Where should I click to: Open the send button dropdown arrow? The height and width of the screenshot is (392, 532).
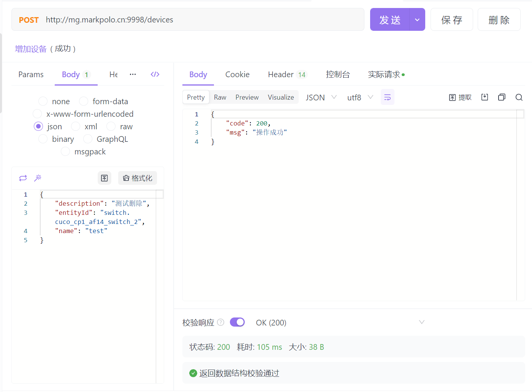coord(417,20)
